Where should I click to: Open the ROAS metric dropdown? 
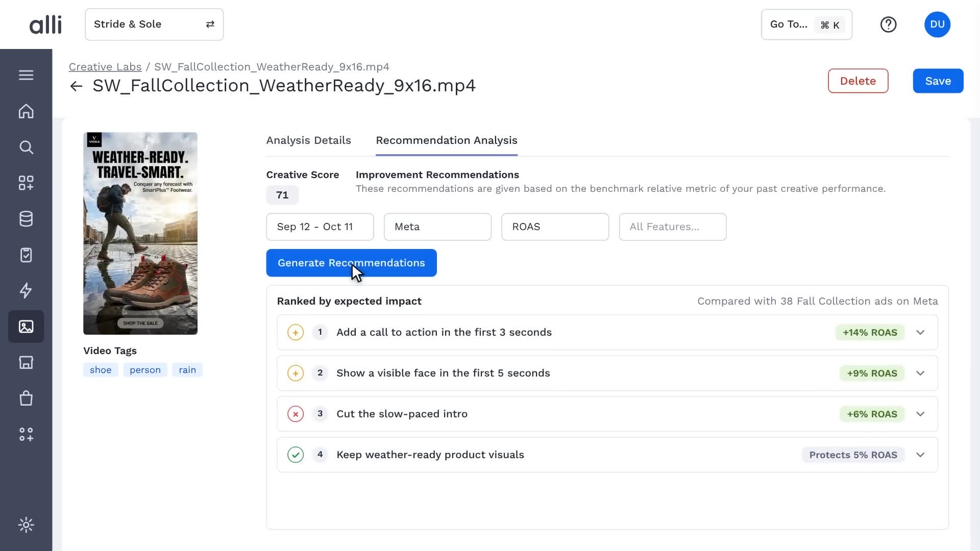[555, 227]
